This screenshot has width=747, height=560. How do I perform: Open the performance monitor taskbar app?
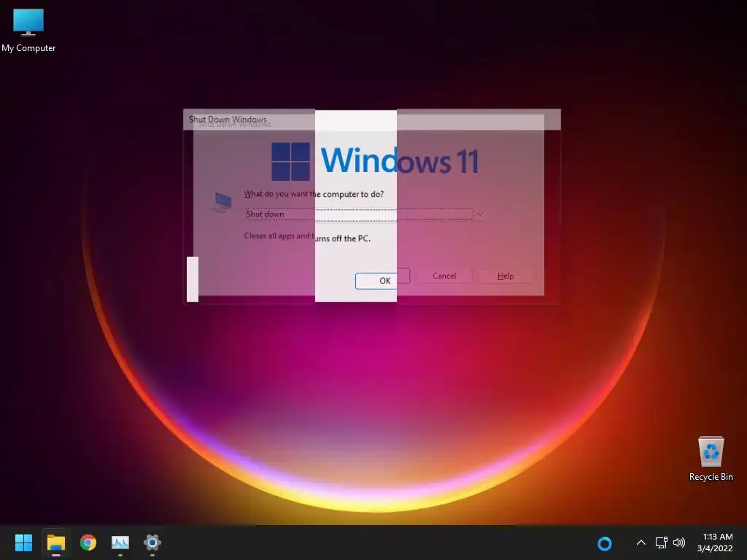120,542
